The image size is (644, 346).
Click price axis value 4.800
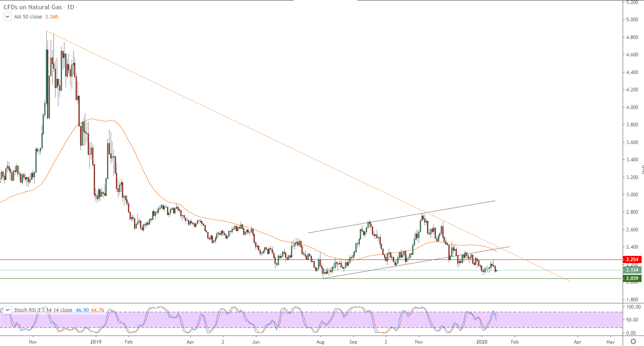click(632, 37)
